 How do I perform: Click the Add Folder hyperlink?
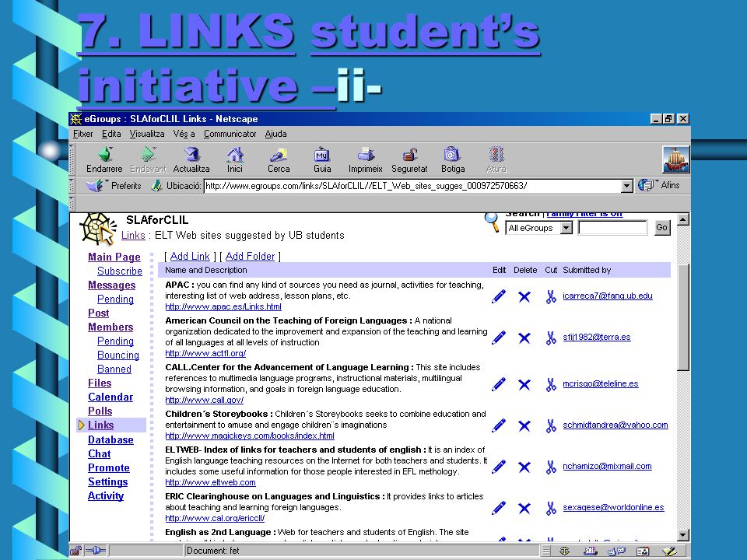click(250, 256)
